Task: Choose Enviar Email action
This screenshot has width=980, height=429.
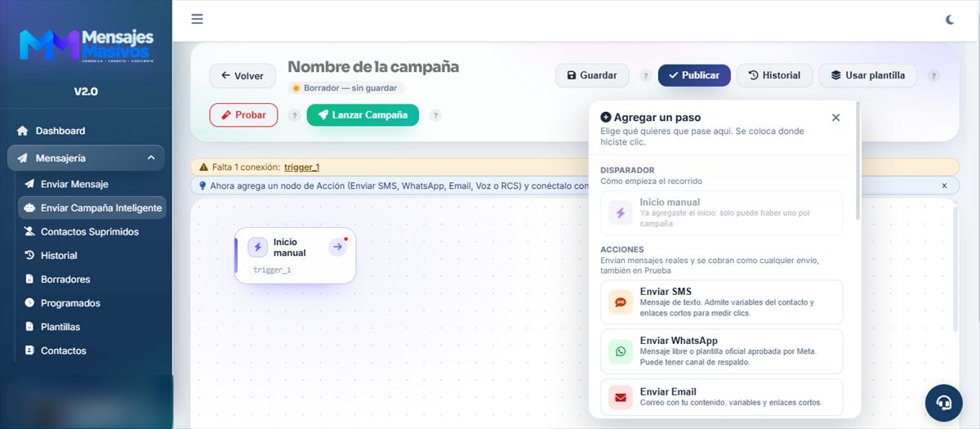Action: tap(721, 396)
